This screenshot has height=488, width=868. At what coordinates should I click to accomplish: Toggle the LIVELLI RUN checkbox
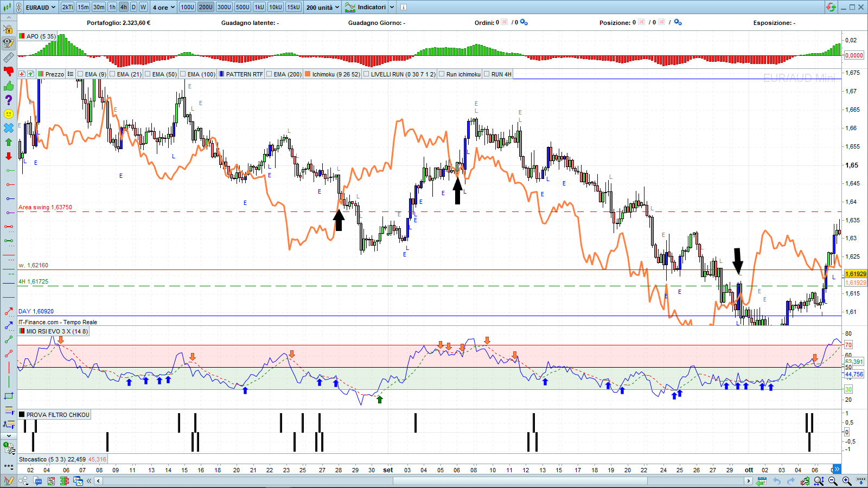pos(366,74)
